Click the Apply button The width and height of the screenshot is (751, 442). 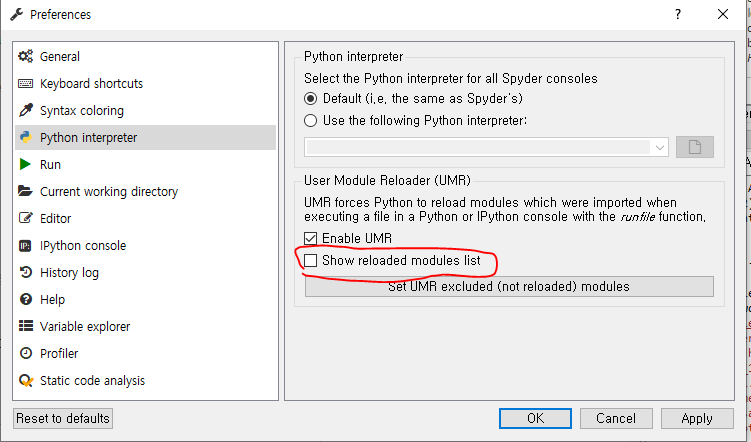tap(696, 418)
